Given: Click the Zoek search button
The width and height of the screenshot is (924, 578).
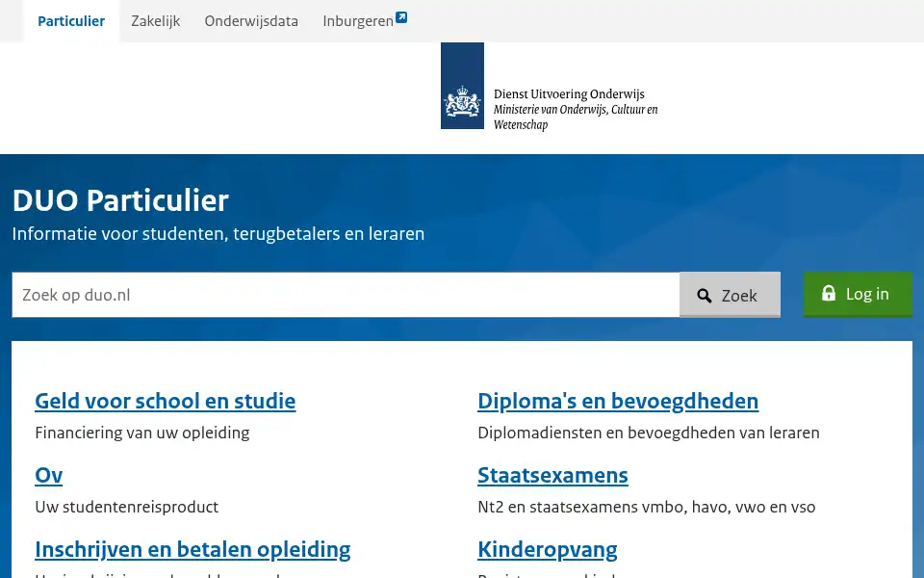Looking at the screenshot, I should point(731,295).
